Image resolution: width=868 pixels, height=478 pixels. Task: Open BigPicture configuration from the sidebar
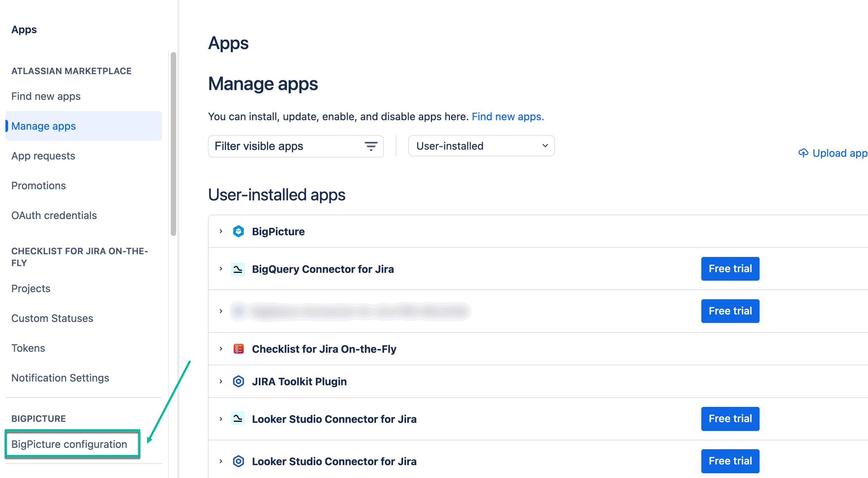pos(69,444)
